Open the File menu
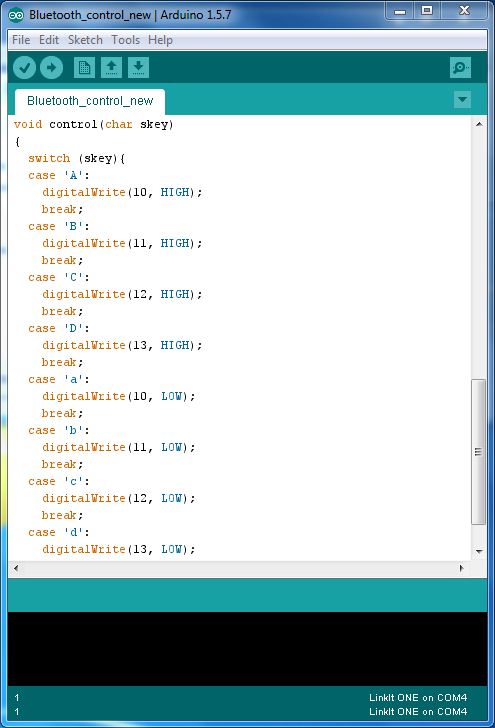495x728 pixels. pos(21,40)
